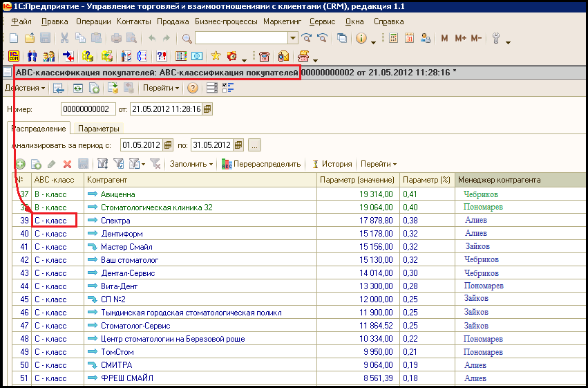Create a new document with blank page icon
The height and width of the screenshot is (388, 588).
[14, 38]
